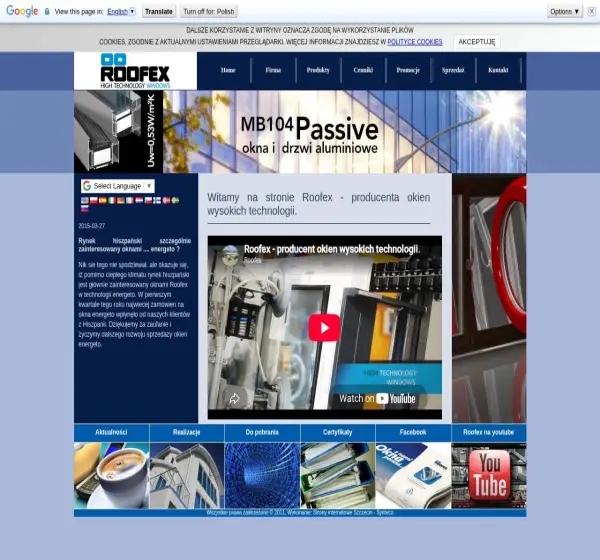Click the Strony internetowe Szczecin footer link

(x=343, y=513)
